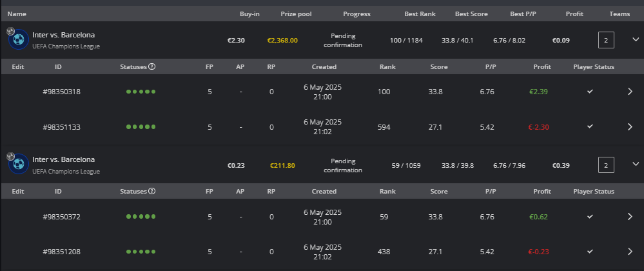Open team ID #98351208 link

pyautogui.click(x=62, y=252)
